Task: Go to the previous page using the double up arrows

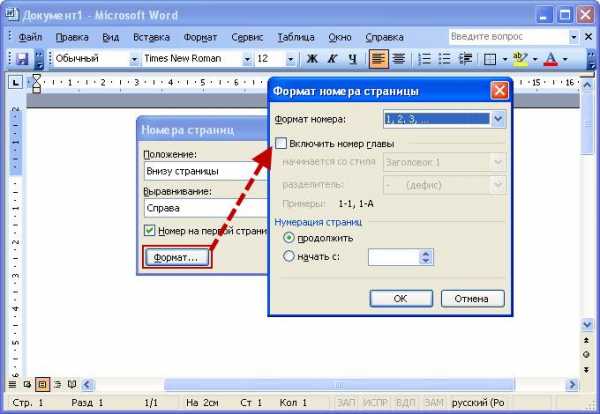Action: [586, 340]
